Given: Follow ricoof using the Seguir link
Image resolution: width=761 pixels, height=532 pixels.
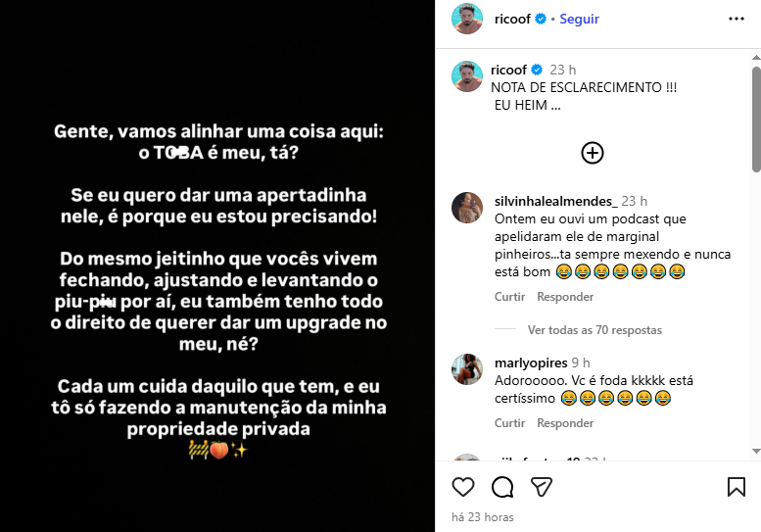Looking at the screenshot, I should click(579, 19).
